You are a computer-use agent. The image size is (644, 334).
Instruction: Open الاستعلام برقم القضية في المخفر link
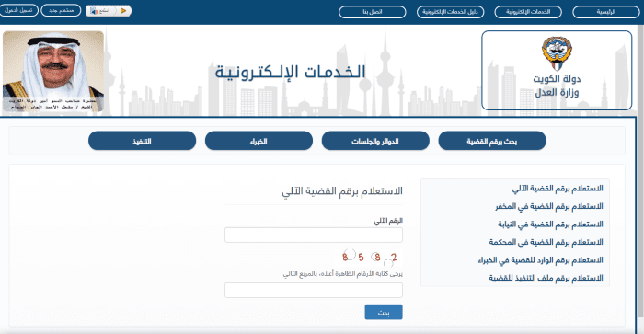click(549, 206)
